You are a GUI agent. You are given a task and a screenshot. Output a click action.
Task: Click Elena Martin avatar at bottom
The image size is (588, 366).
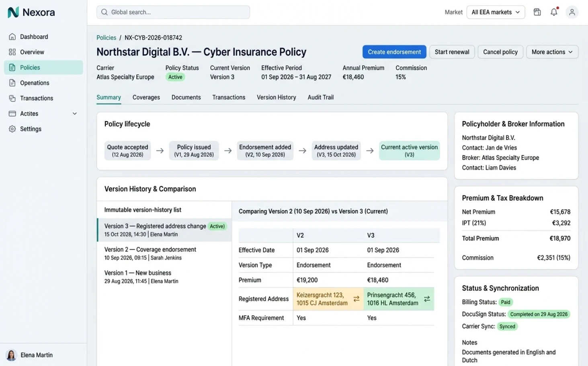[x=11, y=355]
